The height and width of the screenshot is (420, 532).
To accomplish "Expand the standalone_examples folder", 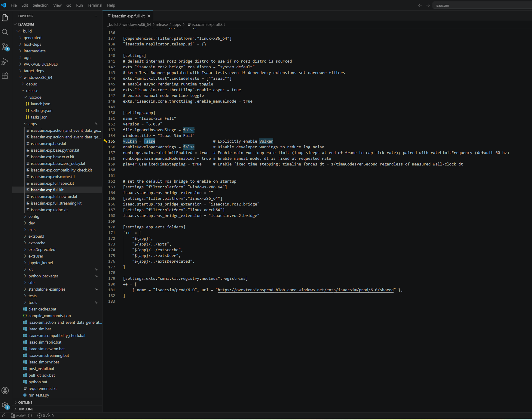I will (47, 289).
